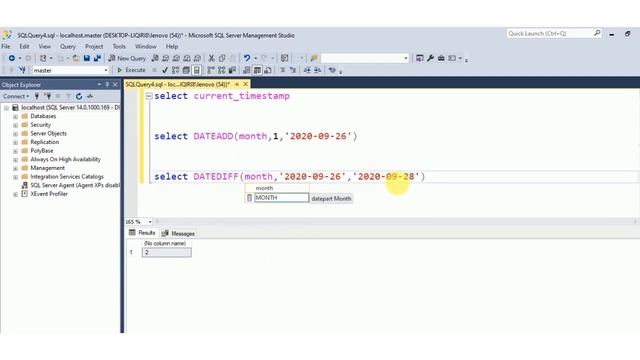Select Always On High Availability node

click(65, 159)
